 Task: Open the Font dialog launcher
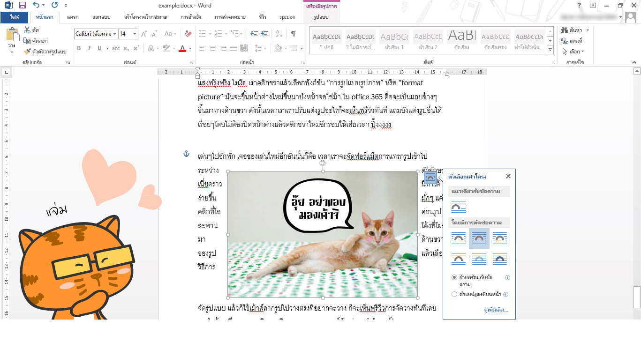(191, 62)
